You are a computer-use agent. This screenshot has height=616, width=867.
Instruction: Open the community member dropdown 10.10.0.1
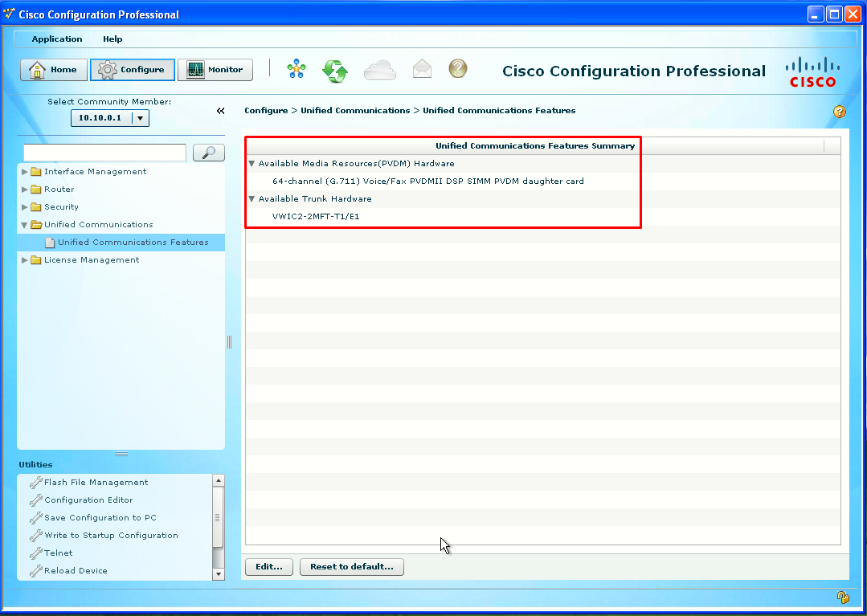click(x=110, y=118)
